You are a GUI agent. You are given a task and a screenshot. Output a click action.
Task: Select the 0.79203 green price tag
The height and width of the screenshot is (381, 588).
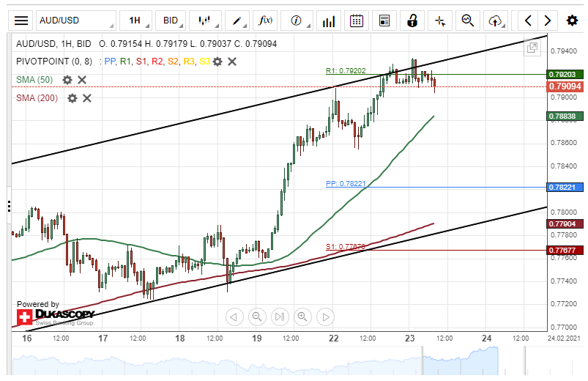[x=565, y=74]
